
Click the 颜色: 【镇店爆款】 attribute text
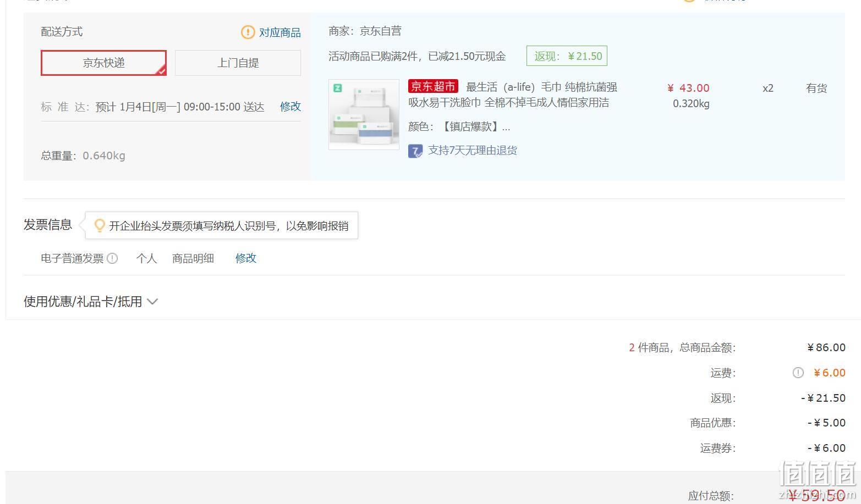(x=459, y=127)
